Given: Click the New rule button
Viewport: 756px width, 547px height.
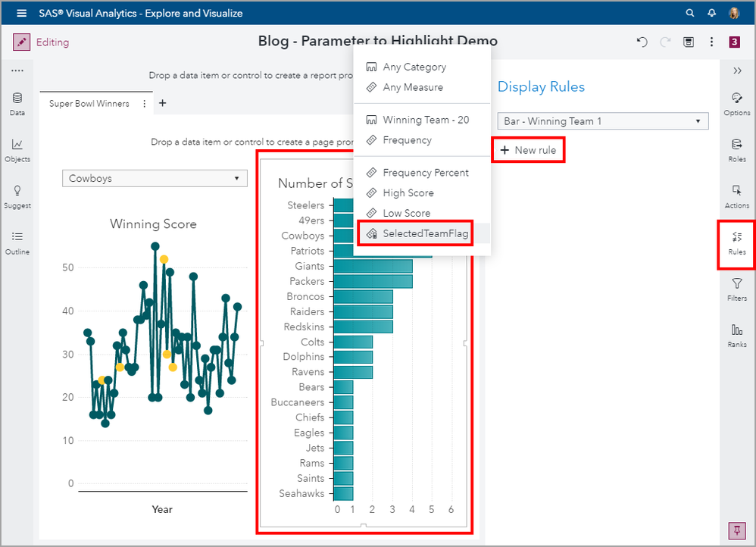Looking at the screenshot, I should coord(528,150).
